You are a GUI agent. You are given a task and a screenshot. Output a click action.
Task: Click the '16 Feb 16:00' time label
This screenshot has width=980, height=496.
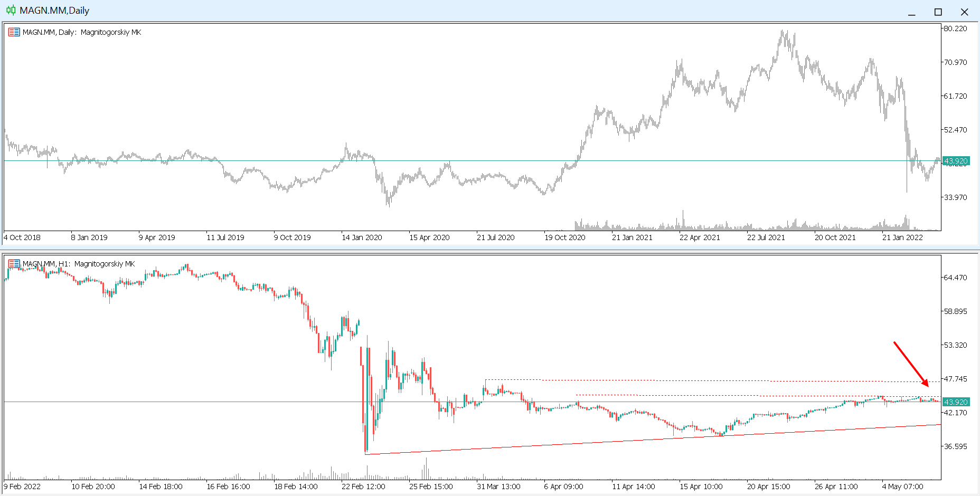tap(228, 487)
